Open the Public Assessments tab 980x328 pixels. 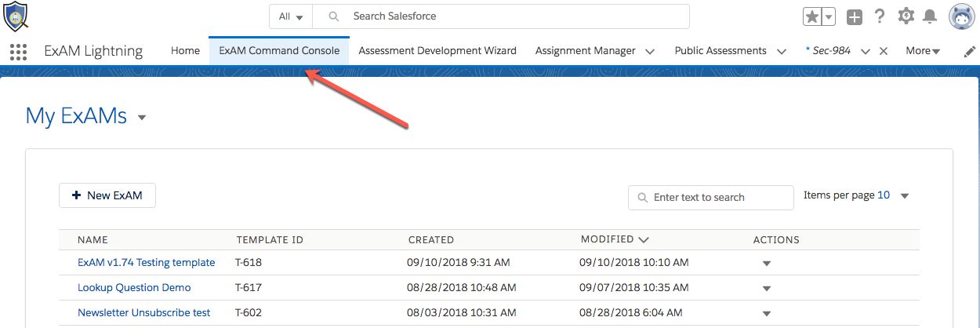(x=720, y=51)
